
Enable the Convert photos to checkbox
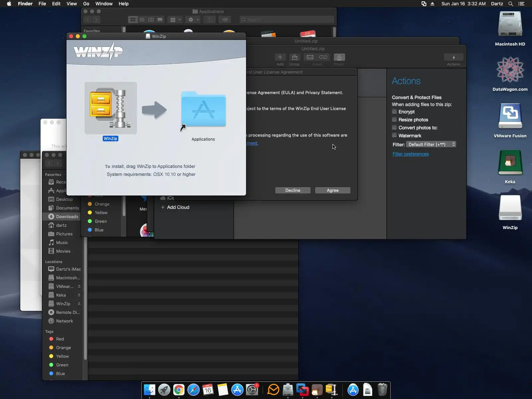[x=394, y=127]
